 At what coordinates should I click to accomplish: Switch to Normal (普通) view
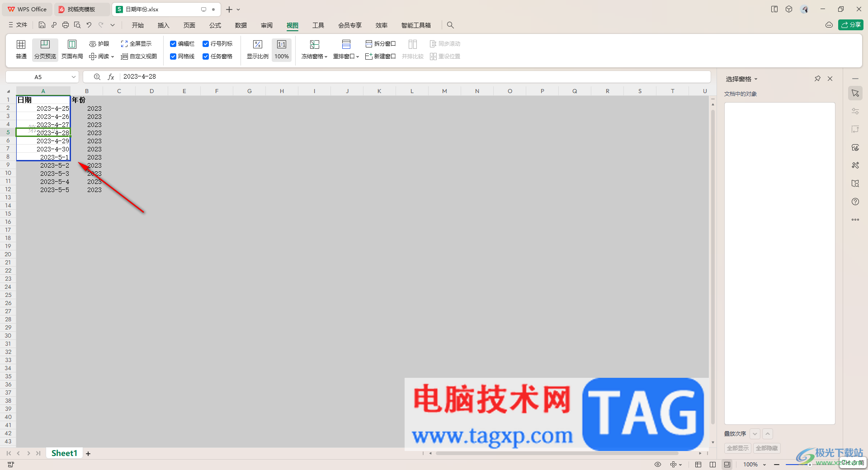(x=21, y=50)
